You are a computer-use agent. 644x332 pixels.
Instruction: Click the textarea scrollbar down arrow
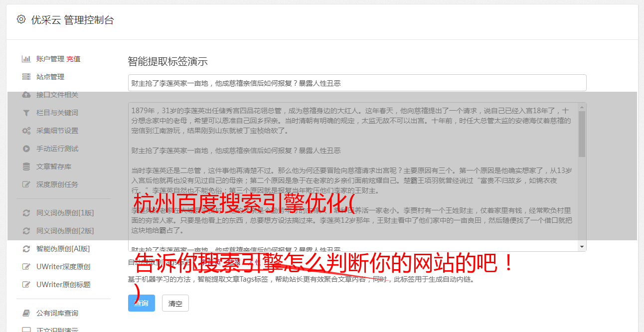pos(582,247)
